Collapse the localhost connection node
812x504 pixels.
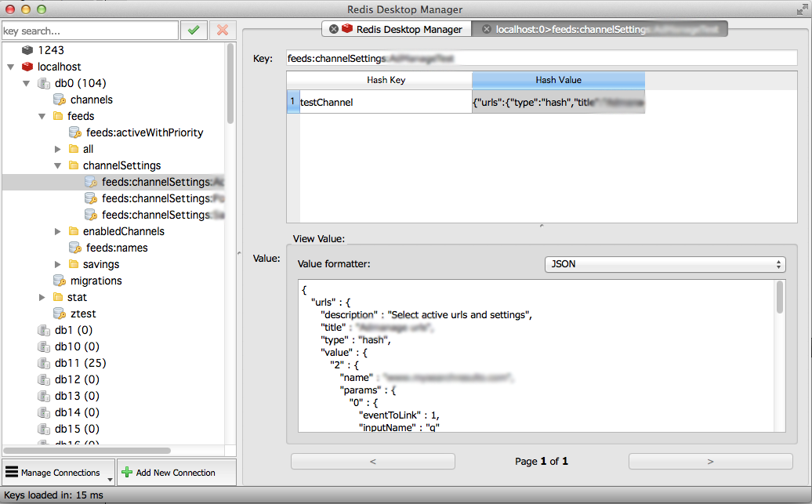11,67
